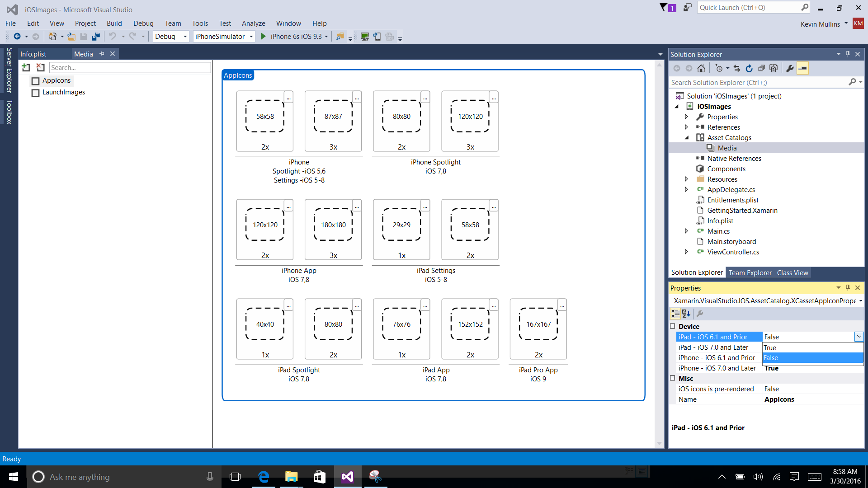Open the Debug menu

pos(144,23)
